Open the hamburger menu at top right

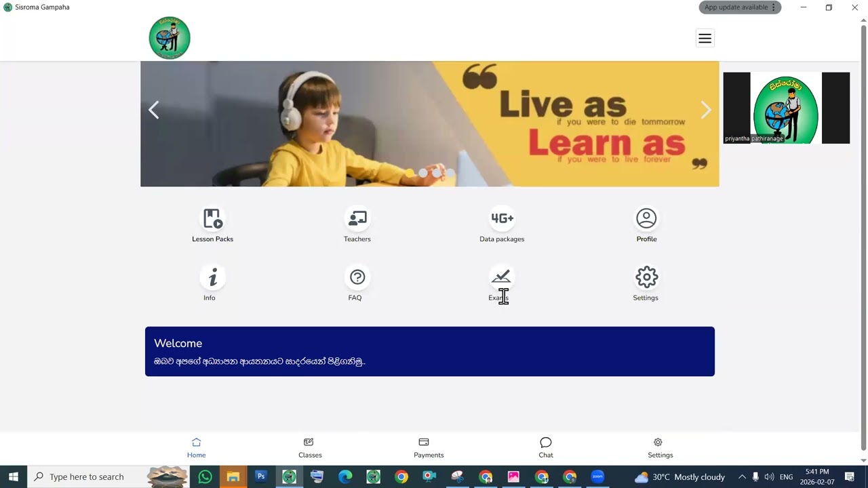pos(705,38)
